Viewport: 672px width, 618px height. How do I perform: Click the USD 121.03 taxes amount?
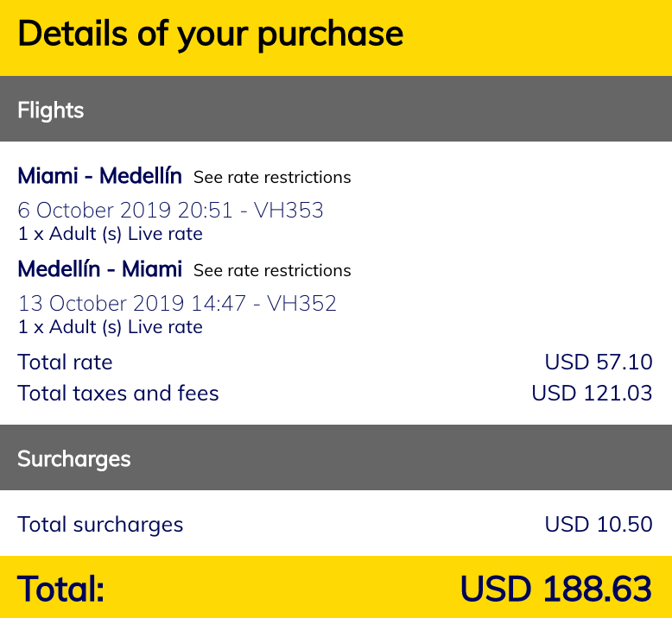pos(593,394)
